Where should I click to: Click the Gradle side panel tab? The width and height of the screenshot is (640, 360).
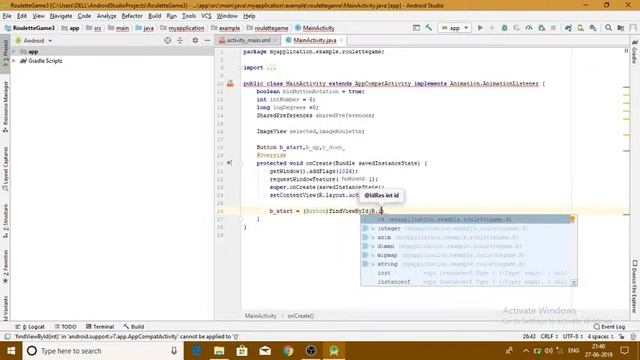pyautogui.click(x=635, y=52)
